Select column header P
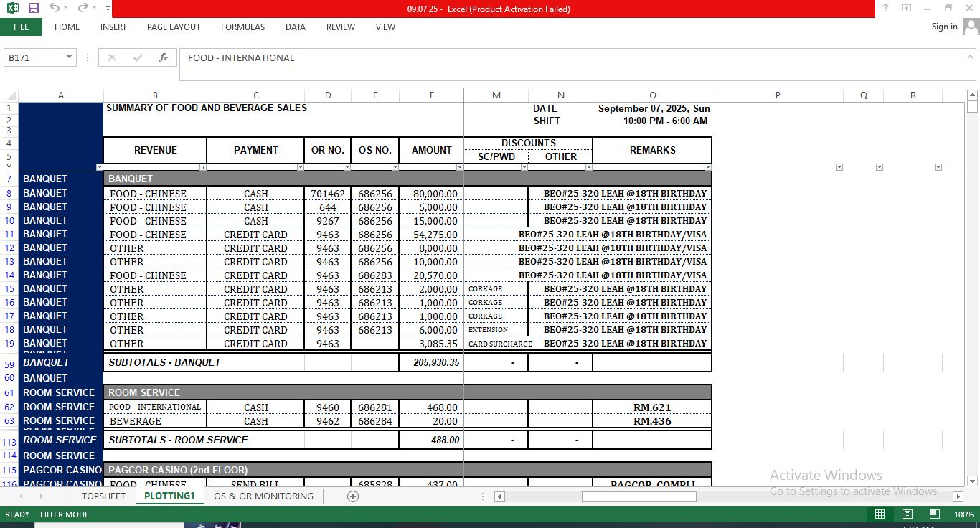This screenshot has height=528, width=980. 778,95
